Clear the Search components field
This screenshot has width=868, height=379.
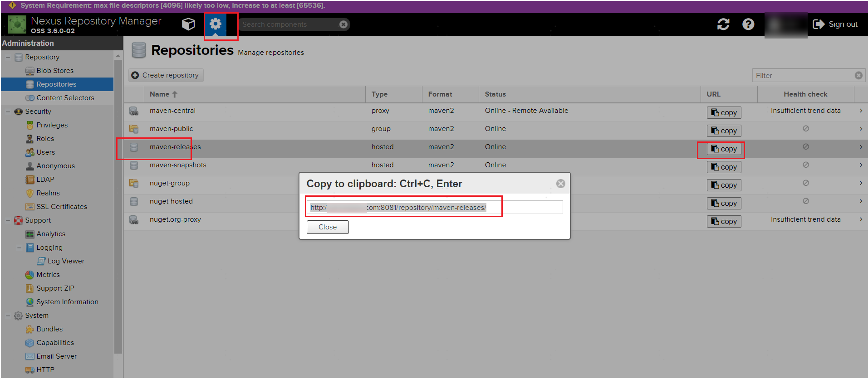click(x=343, y=24)
